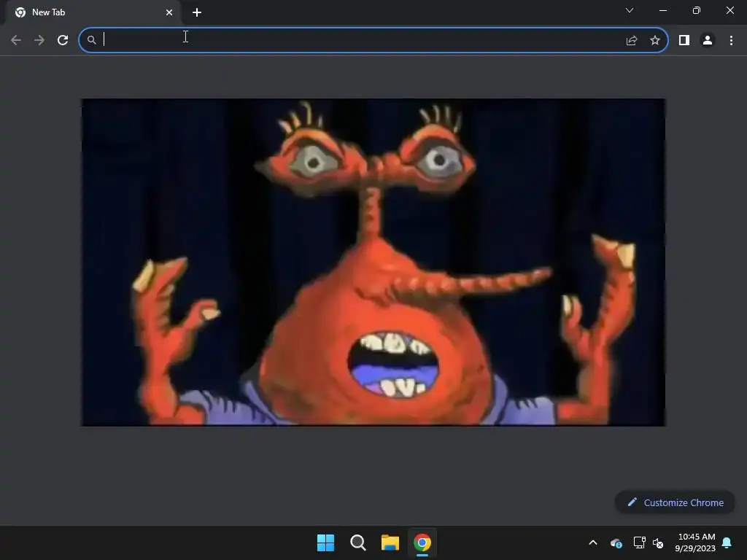This screenshot has height=560, width=747.
Task: Open the clock showing 10:45 AM
Action: [695, 542]
